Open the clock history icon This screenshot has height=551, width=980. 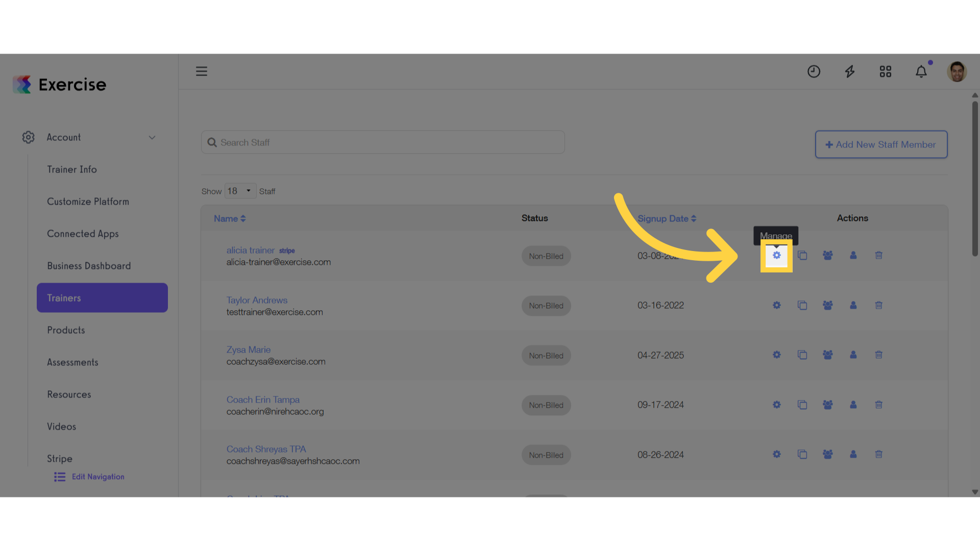point(814,71)
